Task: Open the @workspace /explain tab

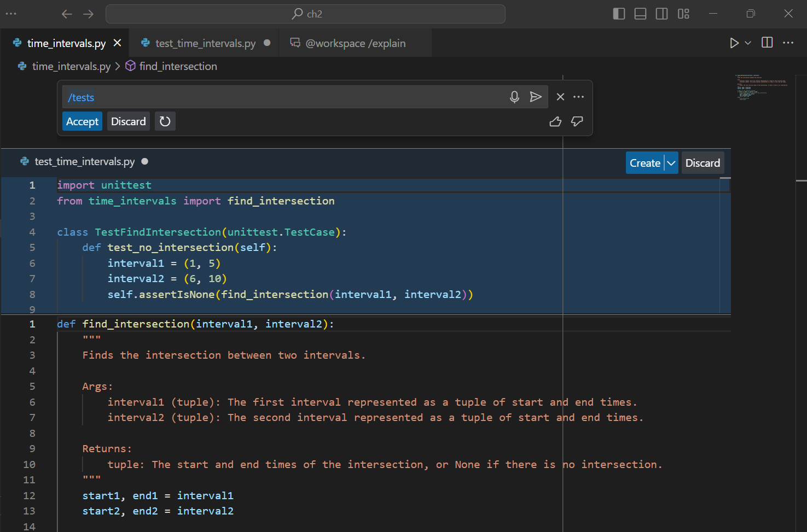Action: (x=355, y=43)
